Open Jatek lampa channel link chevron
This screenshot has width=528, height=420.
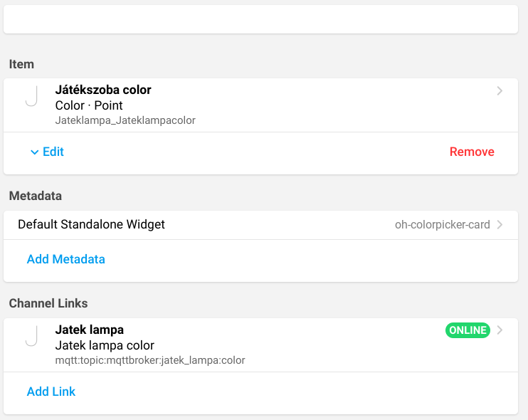pos(500,330)
